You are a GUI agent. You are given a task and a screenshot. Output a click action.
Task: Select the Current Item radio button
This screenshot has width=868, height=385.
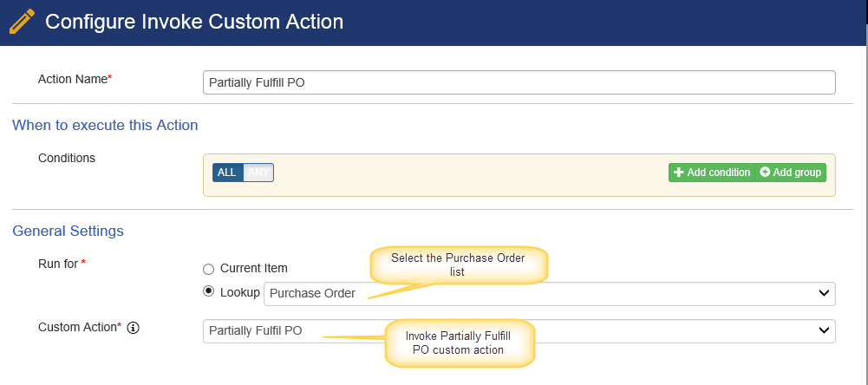[208, 269]
